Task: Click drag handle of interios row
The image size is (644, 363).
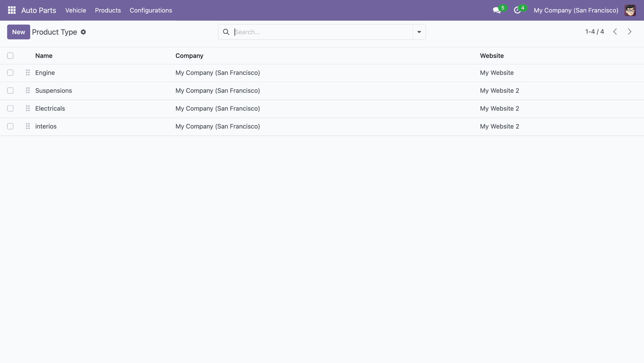Action: point(28,126)
